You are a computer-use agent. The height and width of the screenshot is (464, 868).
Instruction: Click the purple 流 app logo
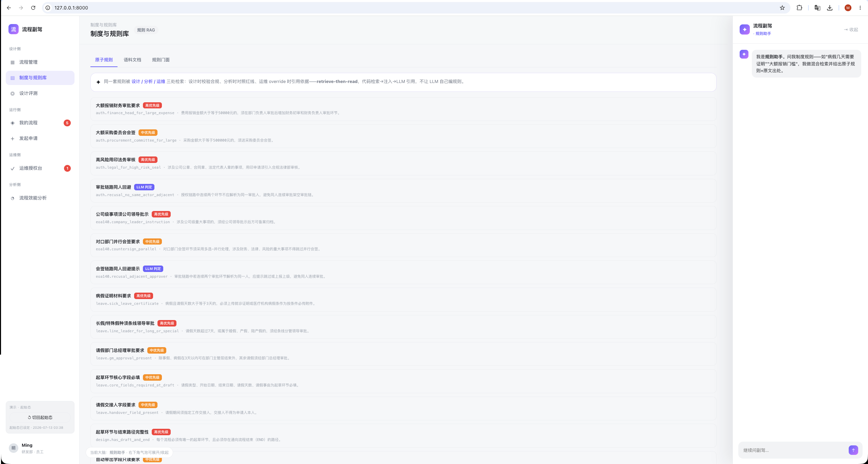(14, 29)
